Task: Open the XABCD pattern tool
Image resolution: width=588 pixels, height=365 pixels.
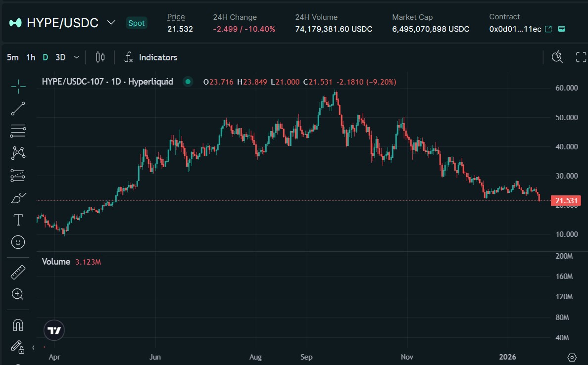Action: [x=18, y=153]
